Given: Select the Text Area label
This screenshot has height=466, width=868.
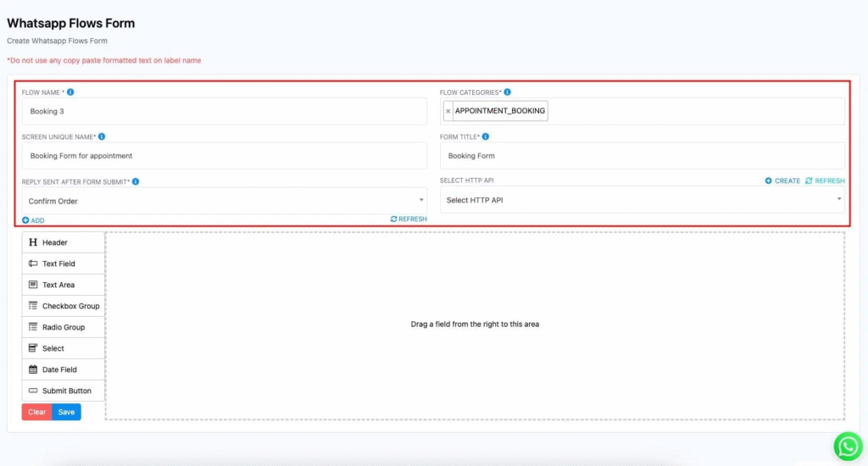Looking at the screenshot, I should (x=58, y=285).
